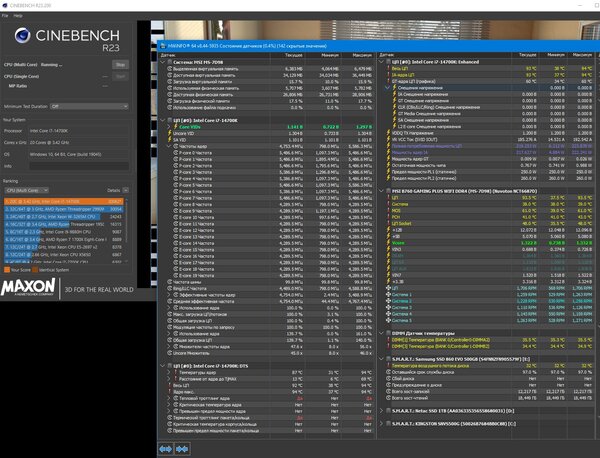Image resolution: width=600 pixels, height=458 pixels.
Task: Select the Средняя эффективная частота row
Action: click(x=268, y=302)
